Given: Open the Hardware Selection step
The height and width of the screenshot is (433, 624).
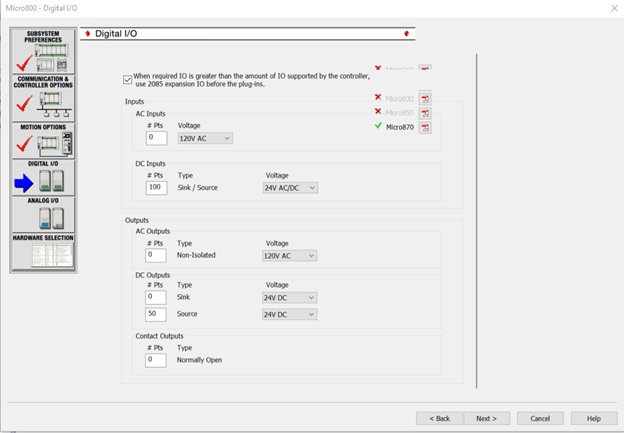Looking at the screenshot, I should point(43,252).
